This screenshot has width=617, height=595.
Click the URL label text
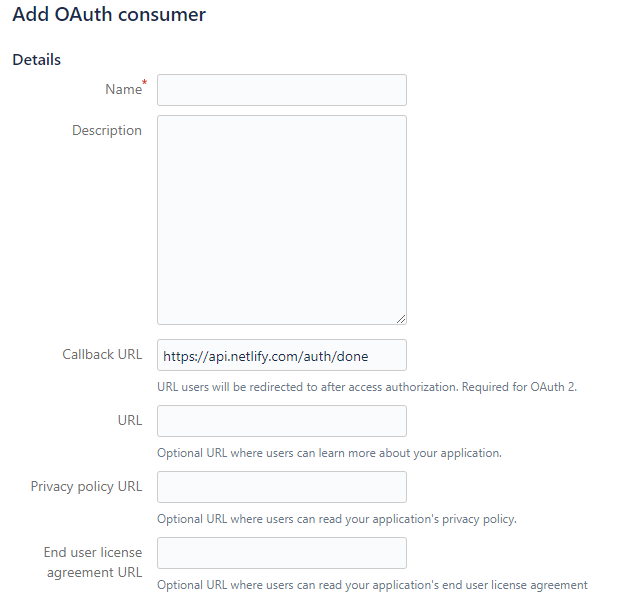[129, 421]
